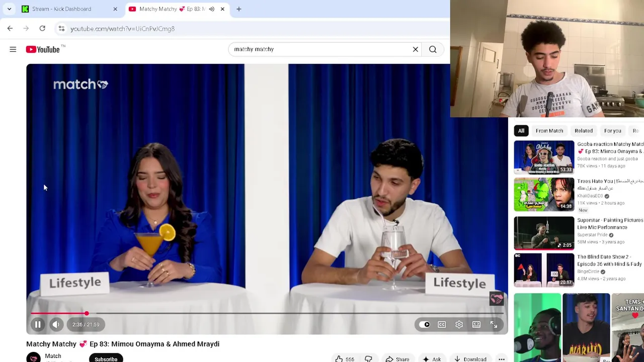Image resolution: width=644 pixels, height=362 pixels.
Task: Switch to theater mode
Action: pyautogui.click(x=476, y=324)
